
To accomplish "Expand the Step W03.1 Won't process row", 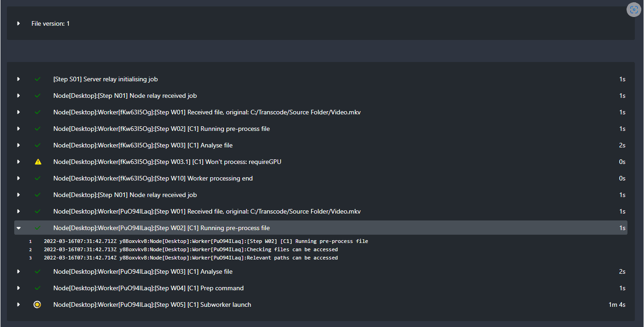I will (x=19, y=162).
